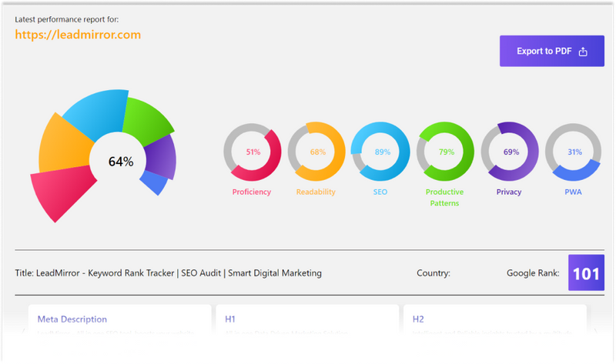Click the Proficiency label
The height and width of the screenshot is (364, 616).
point(252,192)
